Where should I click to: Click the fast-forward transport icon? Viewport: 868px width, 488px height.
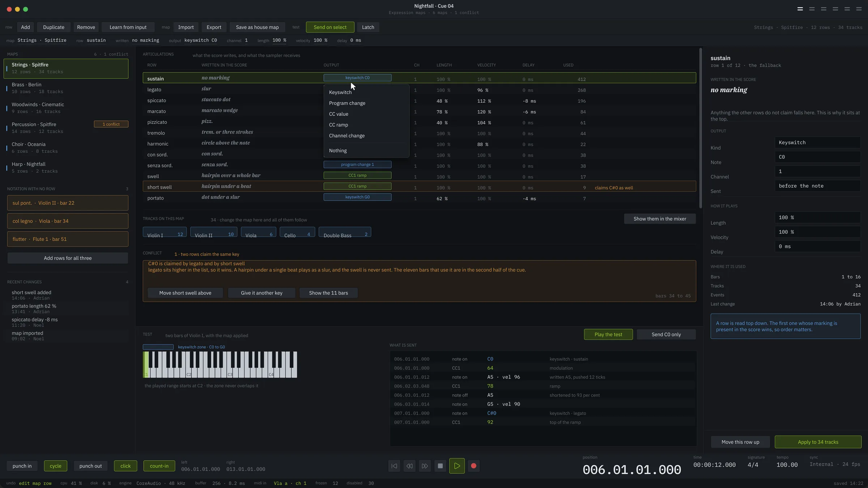(425, 466)
